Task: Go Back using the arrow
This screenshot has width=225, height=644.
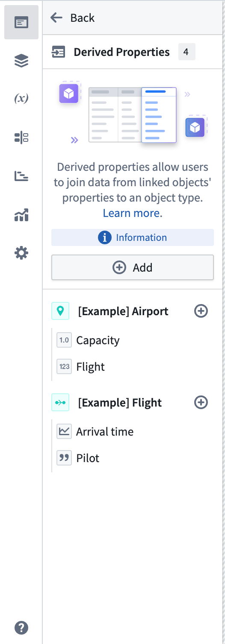Action: pyautogui.click(x=72, y=18)
